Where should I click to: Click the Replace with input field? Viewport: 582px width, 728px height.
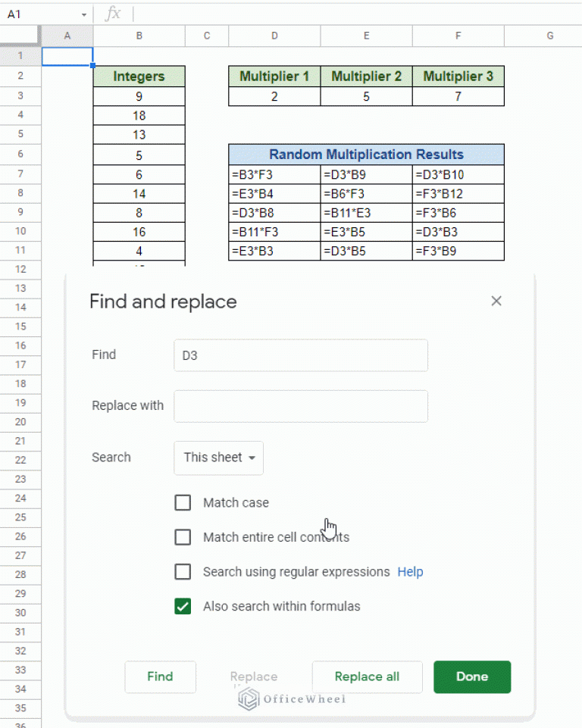coord(301,406)
